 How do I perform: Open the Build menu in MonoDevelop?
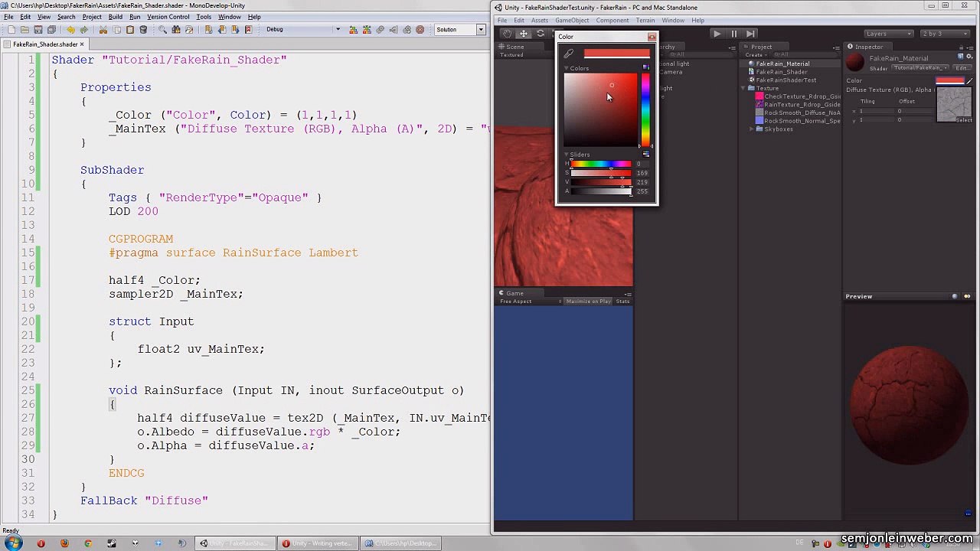(x=115, y=17)
